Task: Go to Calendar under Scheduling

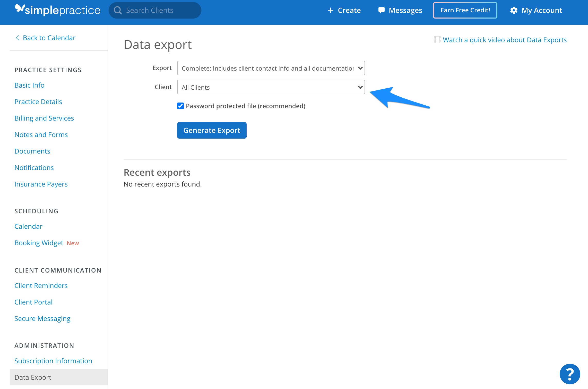Action: point(28,226)
